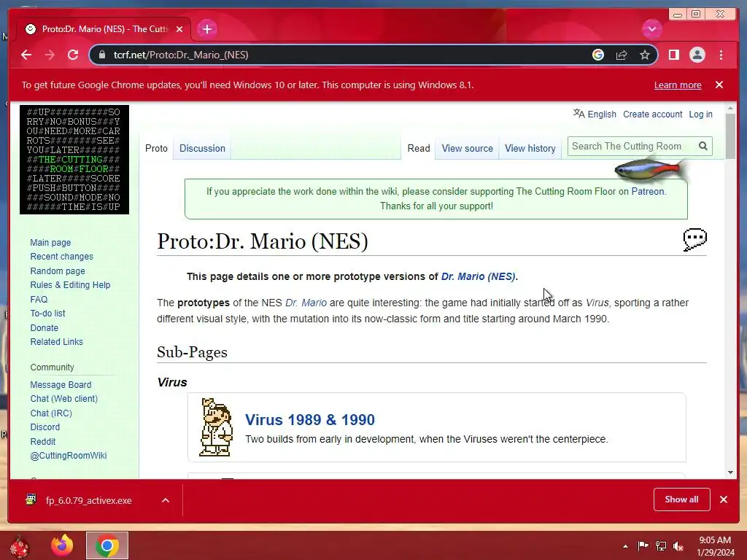Open the italic Dr. Mario link in paragraph
747x560 pixels.
pyautogui.click(x=306, y=303)
